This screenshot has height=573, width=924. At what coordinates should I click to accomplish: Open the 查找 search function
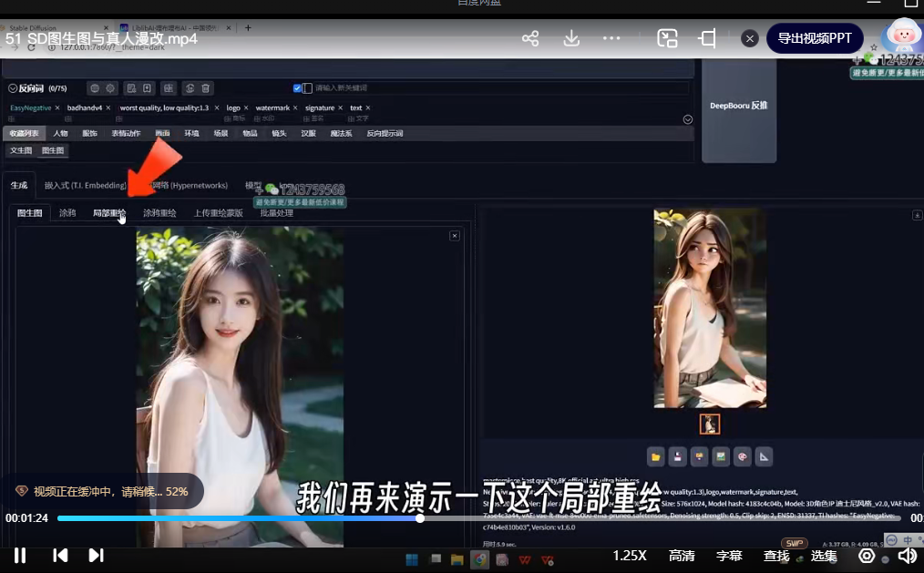(776, 556)
